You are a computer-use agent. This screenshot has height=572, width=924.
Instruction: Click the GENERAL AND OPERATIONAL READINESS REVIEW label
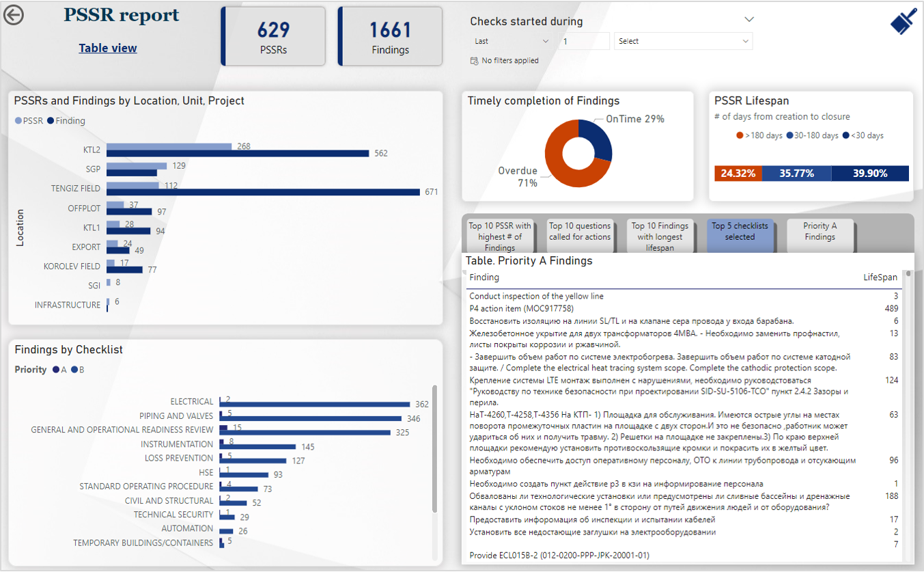pyautogui.click(x=122, y=430)
